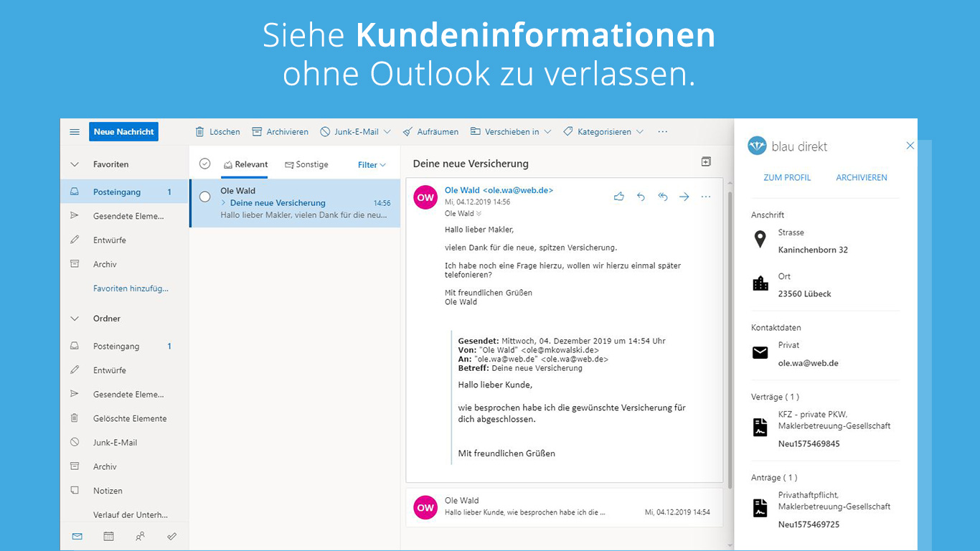Click the Favoriten hinzufügen link
This screenshot has height=551, width=980.
(131, 288)
